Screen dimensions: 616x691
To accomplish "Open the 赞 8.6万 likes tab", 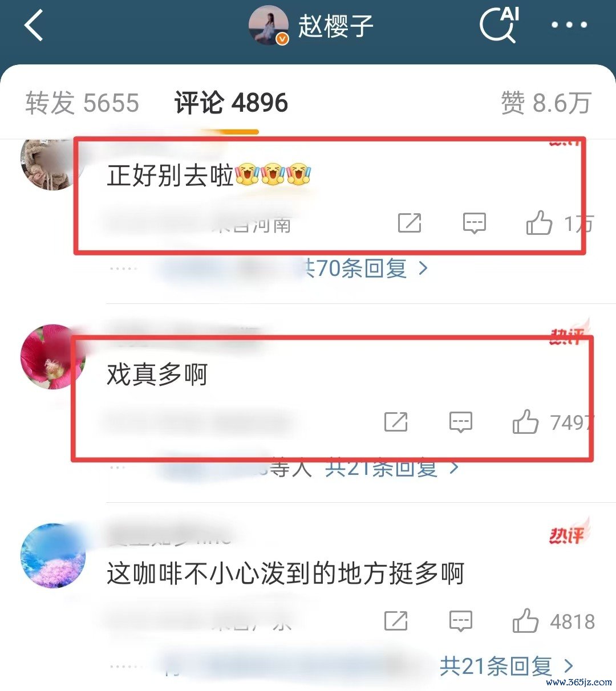I will pos(546,103).
